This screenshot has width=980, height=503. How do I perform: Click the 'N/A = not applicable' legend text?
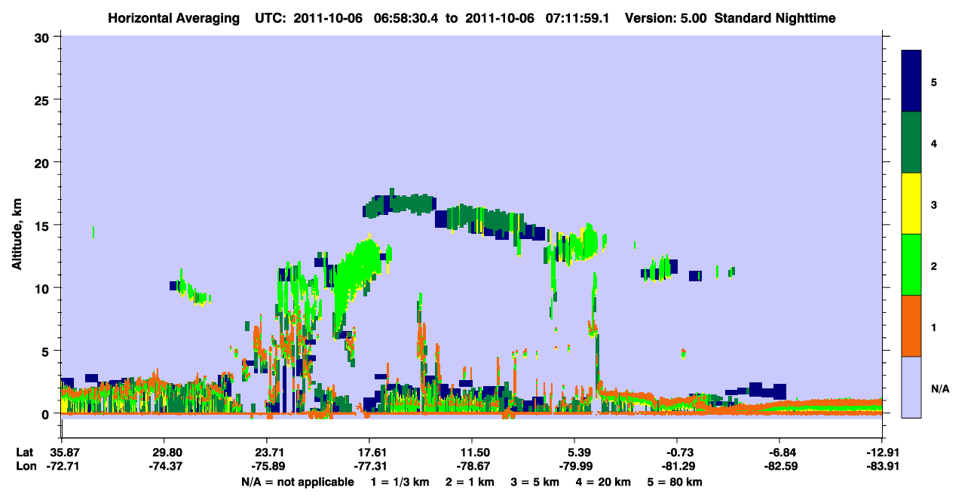click(x=297, y=482)
